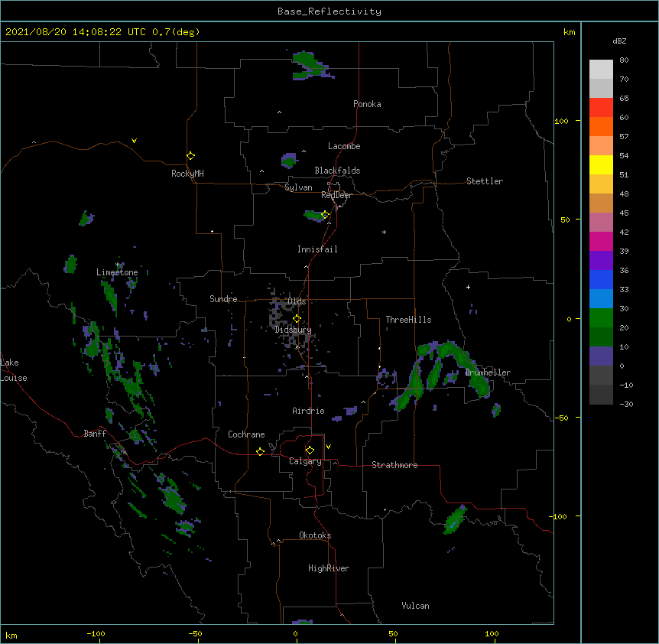The width and height of the screenshot is (659, 644).
Task: Click the Stettler town label
Action: pyautogui.click(x=485, y=181)
